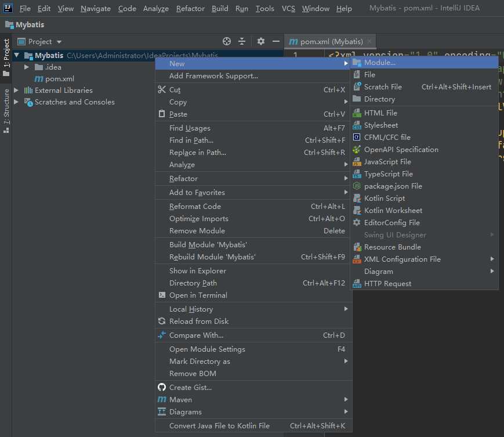
Task: Select Find Usages
Action: pos(253,128)
